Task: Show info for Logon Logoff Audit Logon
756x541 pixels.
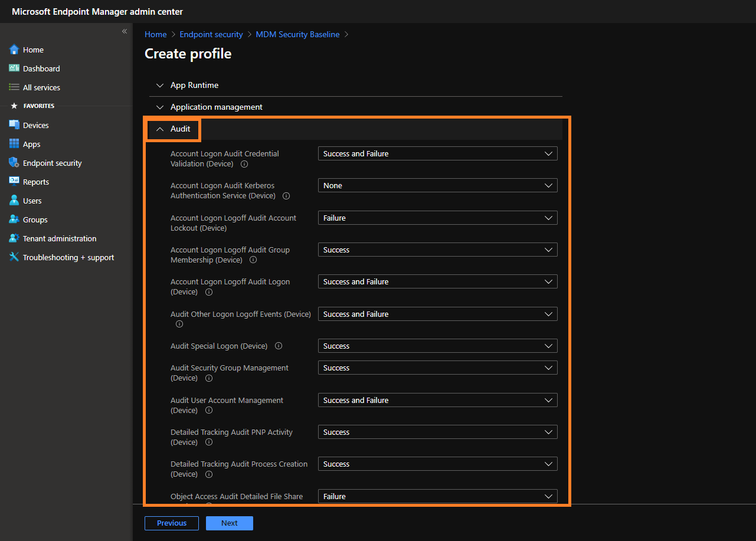Action: (x=208, y=292)
